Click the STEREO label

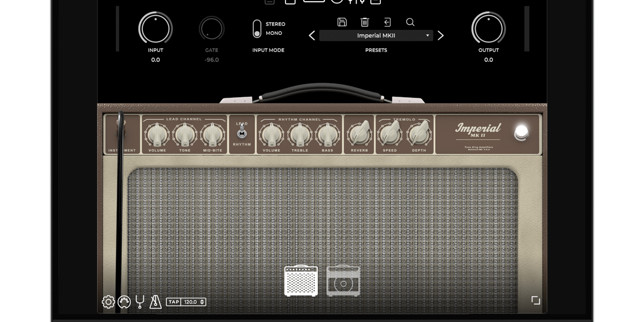(x=275, y=24)
